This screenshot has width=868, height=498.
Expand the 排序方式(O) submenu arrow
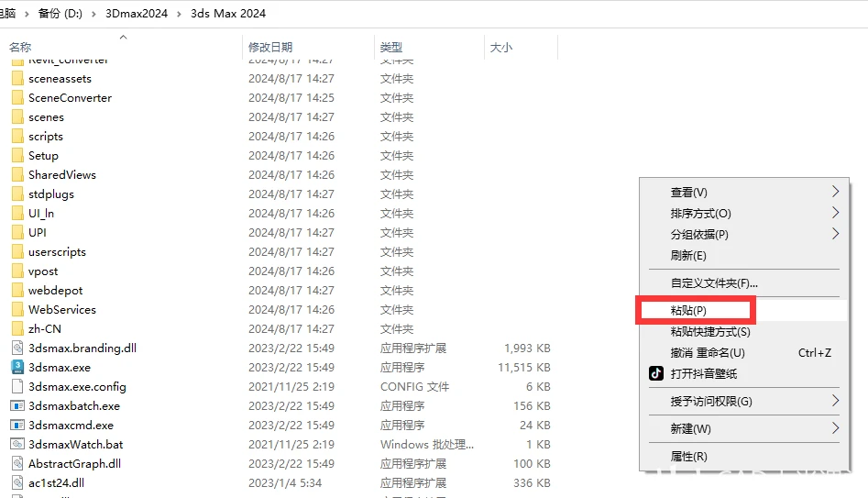coord(835,213)
